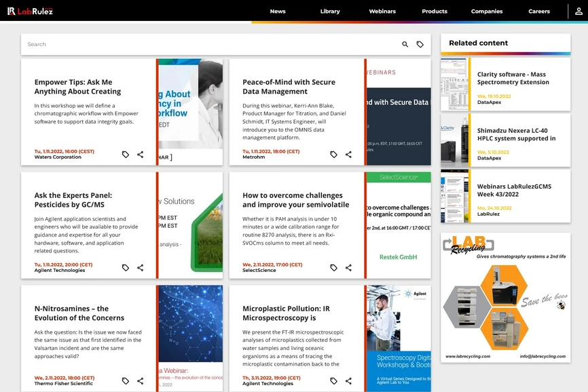The image size is (588, 392).
Task: Share the Ask the Experts Panel webinar
Action: pos(141,267)
